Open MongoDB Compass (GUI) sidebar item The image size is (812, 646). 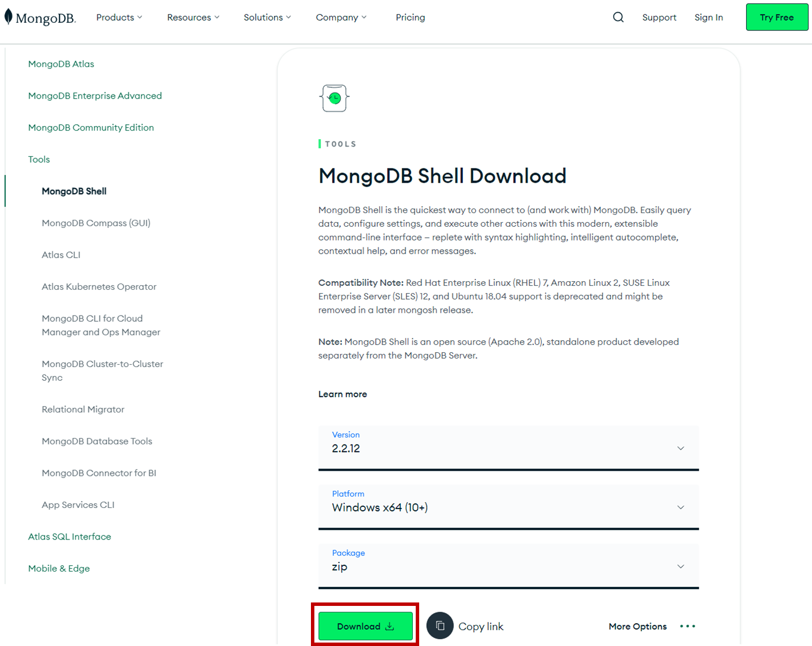click(x=96, y=223)
